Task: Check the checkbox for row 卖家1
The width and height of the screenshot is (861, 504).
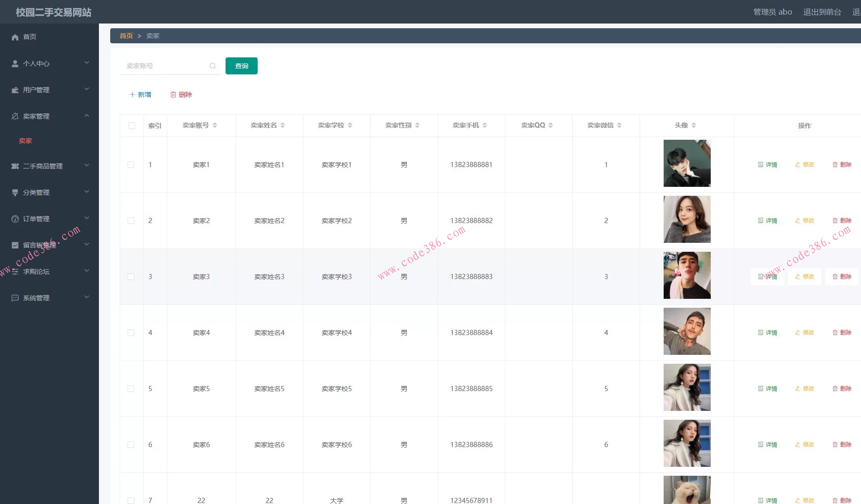Action: click(x=131, y=165)
